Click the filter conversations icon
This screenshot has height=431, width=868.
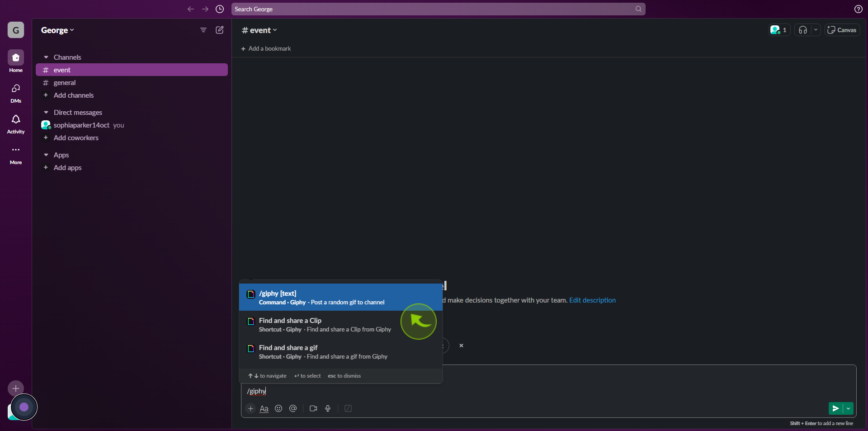pyautogui.click(x=203, y=30)
